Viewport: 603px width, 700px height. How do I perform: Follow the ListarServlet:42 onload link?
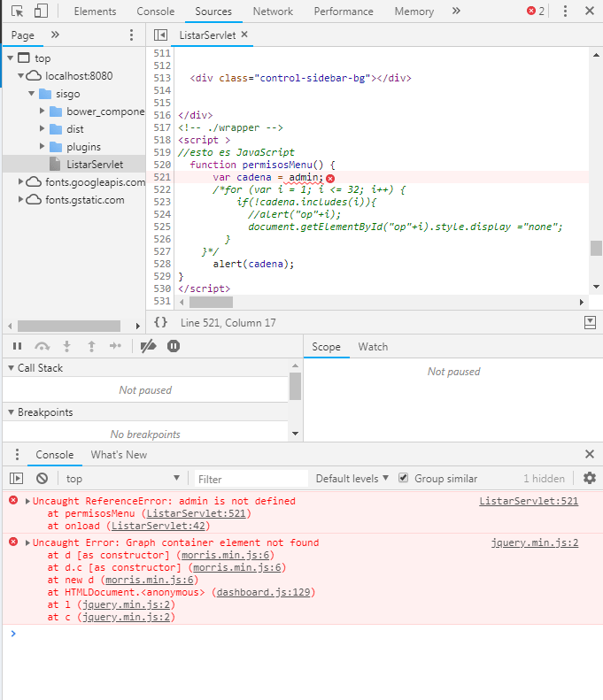pos(158,526)
